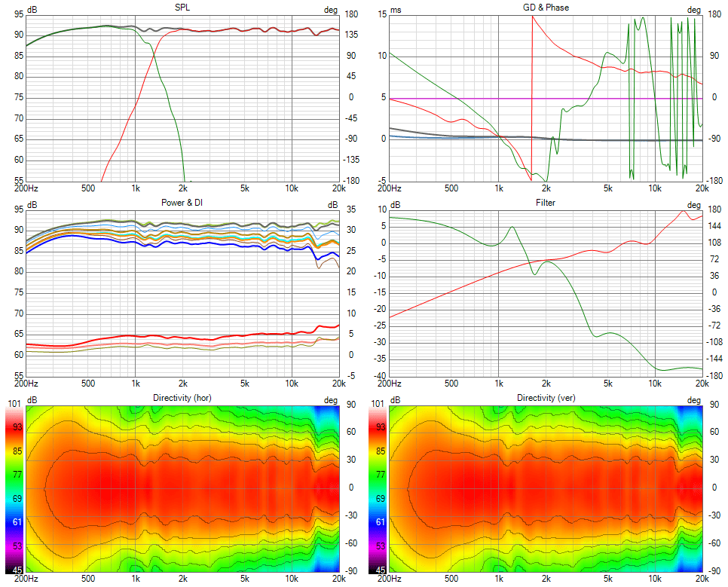Click the right-side dB label in Power & DI
Image resolution: width=728 pixels, height=587 pixels.
pos(332,205)
